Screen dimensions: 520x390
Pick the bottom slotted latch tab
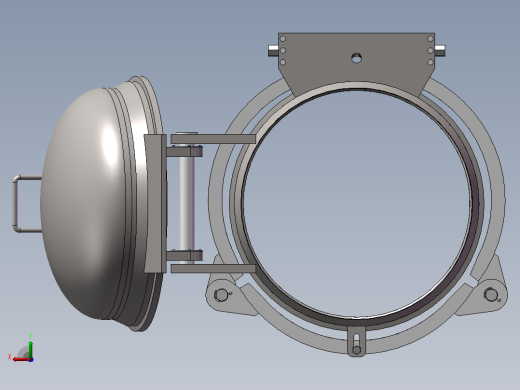[356, 341]
